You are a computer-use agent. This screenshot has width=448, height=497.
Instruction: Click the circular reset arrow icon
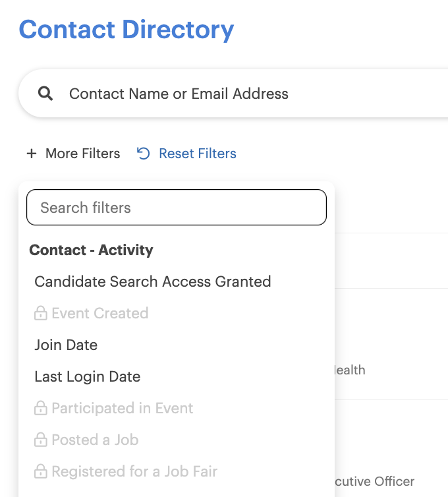(x=143, y=154)
